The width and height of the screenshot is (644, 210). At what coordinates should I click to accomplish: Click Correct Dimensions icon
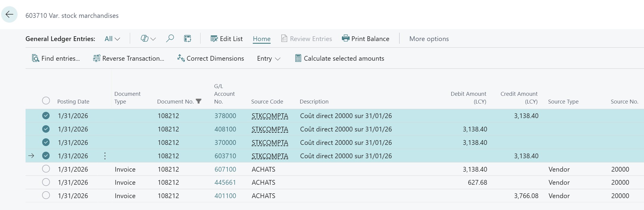pos(181,58)
